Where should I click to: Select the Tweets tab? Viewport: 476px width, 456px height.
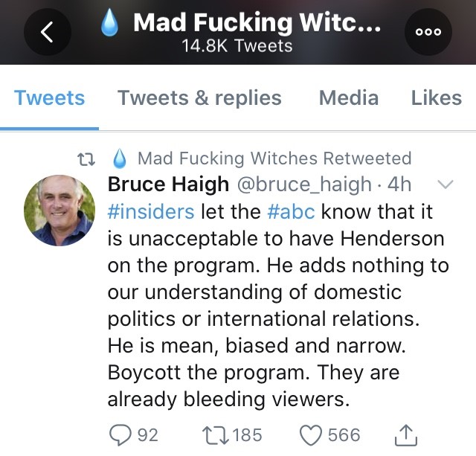(x=49, y=97)
